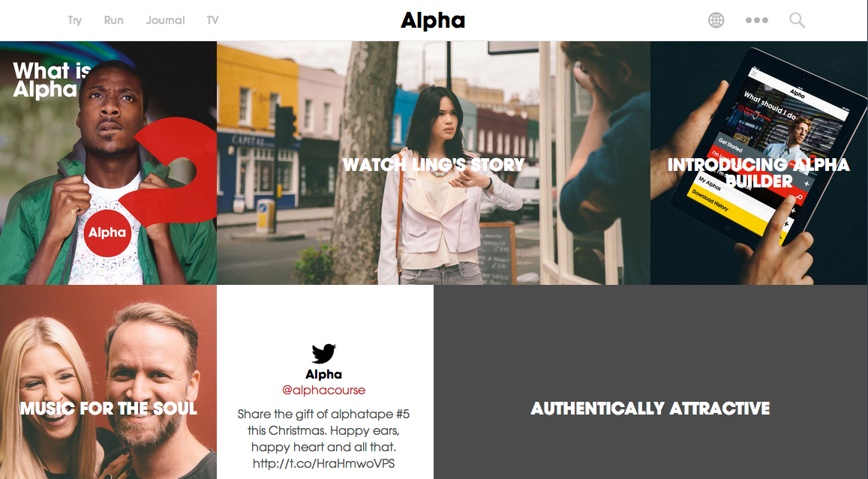Open the What is Alpha tile

click(108, 163)
